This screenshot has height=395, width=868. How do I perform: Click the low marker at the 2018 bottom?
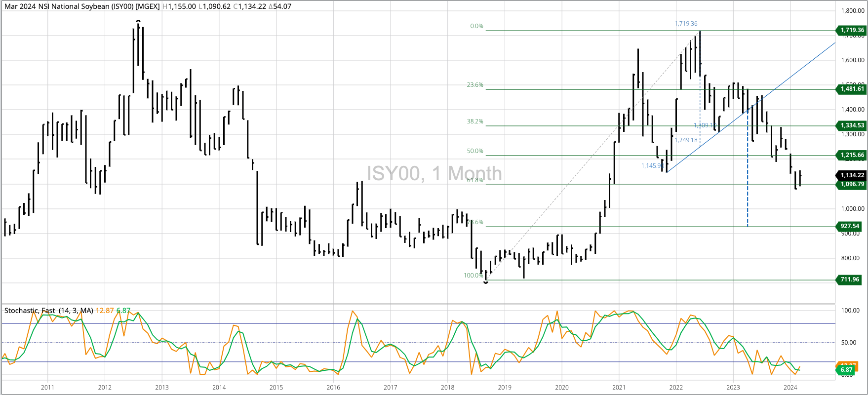coord(486,281)
